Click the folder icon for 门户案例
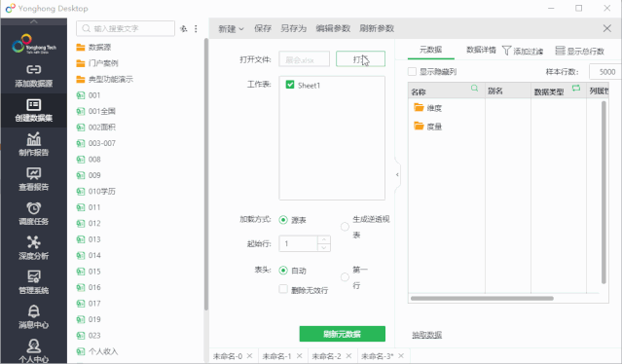622x364 pixels. (81, 63)
